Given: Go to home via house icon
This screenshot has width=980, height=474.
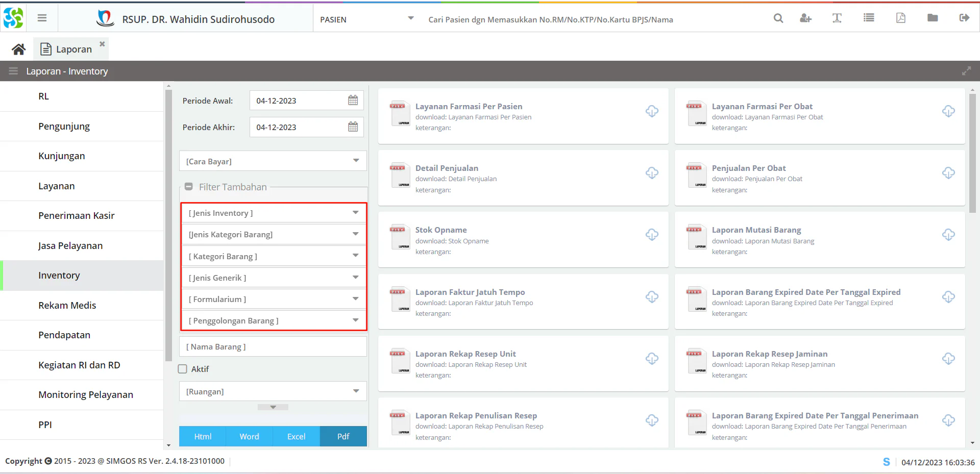Looking at the screenshot, I should click(19, 49).
